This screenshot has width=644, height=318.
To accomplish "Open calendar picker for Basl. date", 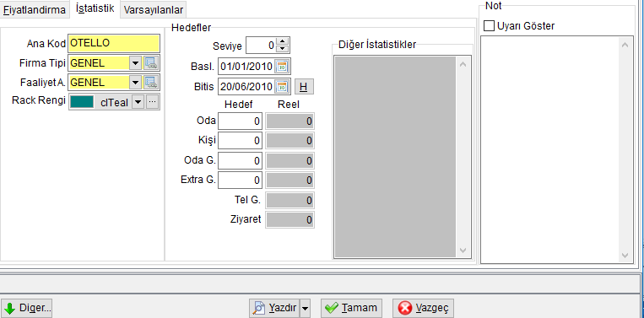I will click(x=282, y=67).
